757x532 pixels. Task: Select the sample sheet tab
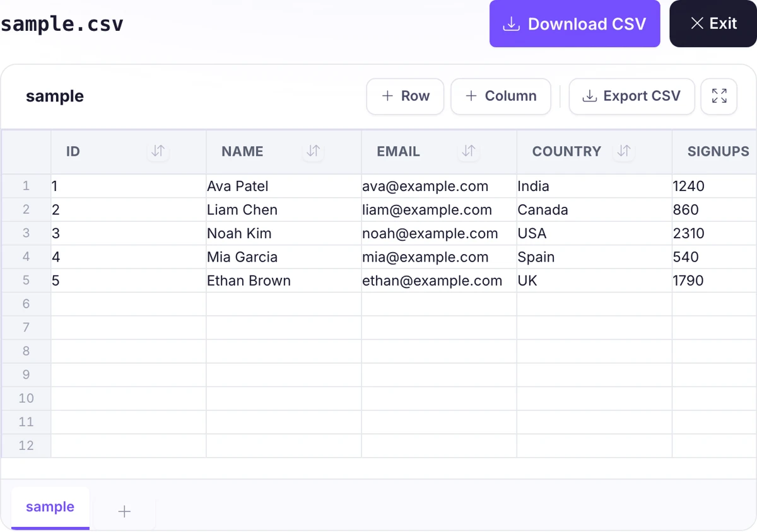click(x=50, y=507)
